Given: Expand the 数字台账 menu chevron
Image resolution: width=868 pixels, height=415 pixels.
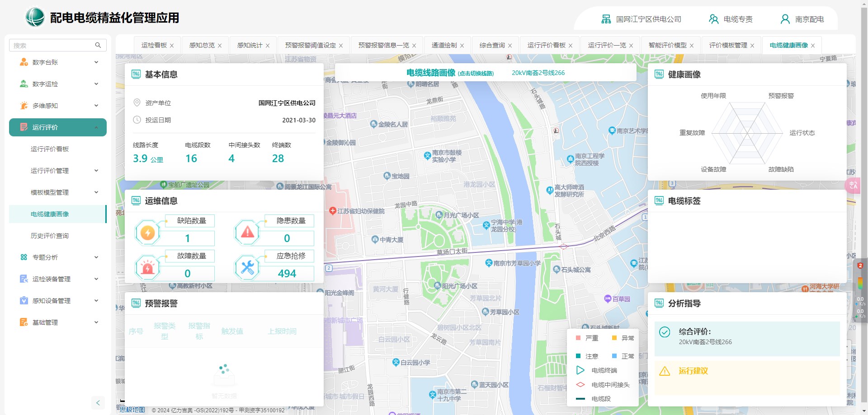Looking at the screenshot, I should pos(96,62).
